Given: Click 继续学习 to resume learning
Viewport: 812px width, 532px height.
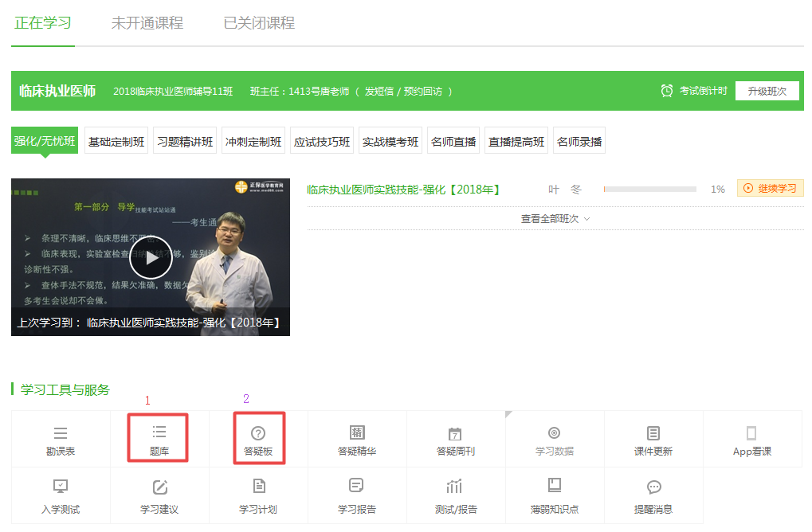Looking at the screenshot, I should pos(770,188).
